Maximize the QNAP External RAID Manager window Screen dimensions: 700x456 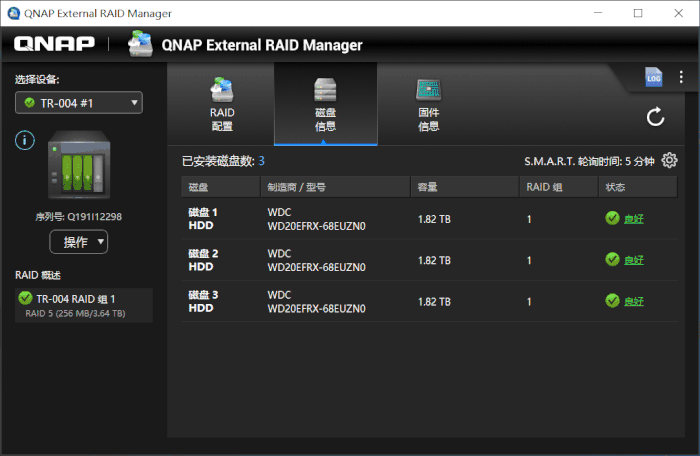638,13
